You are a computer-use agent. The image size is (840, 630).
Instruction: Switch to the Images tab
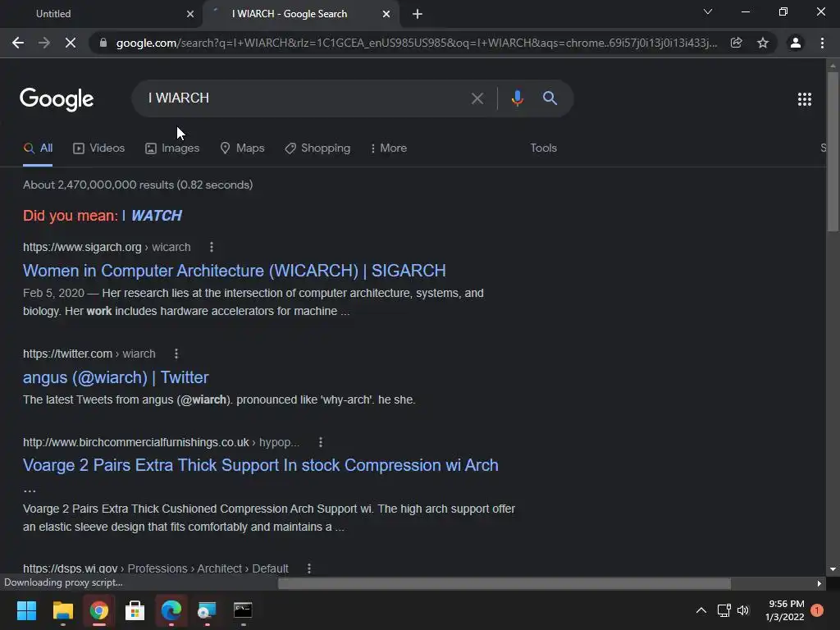172,148
